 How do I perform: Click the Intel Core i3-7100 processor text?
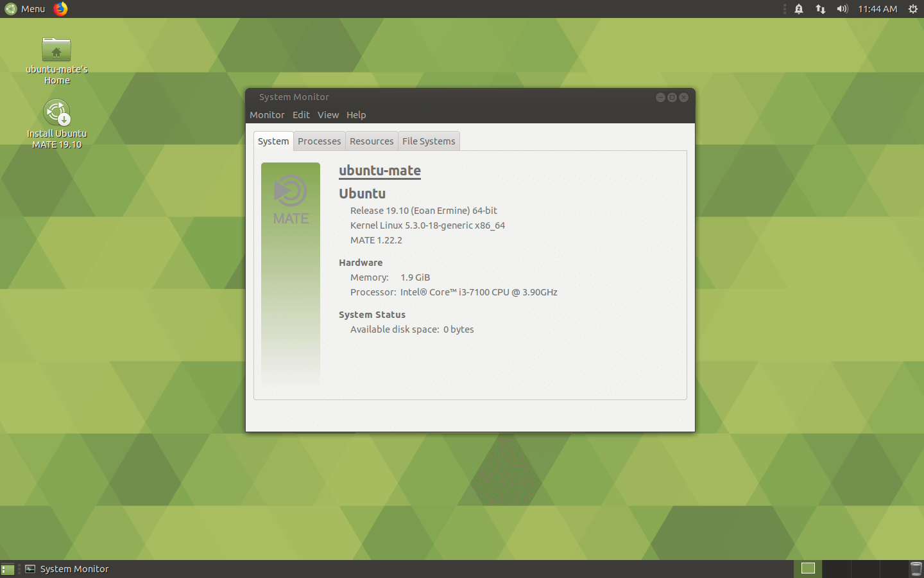click(479, 292)
